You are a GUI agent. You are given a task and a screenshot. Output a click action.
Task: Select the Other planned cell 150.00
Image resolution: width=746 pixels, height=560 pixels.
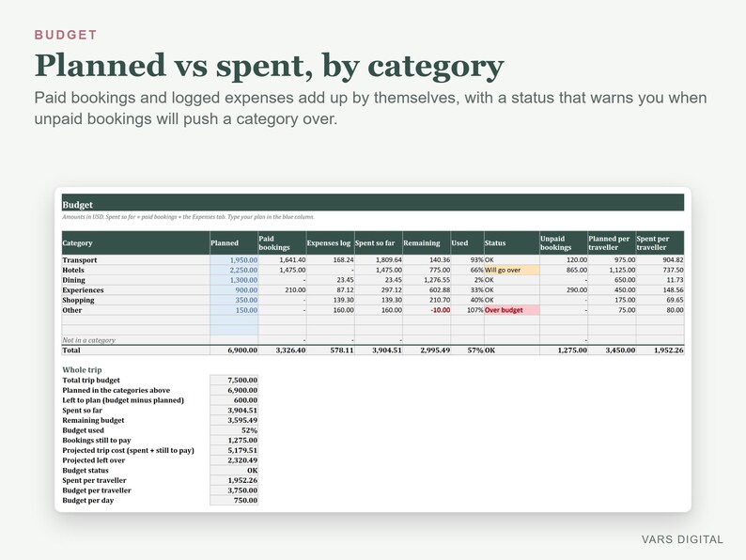click(x=234, y=310)
